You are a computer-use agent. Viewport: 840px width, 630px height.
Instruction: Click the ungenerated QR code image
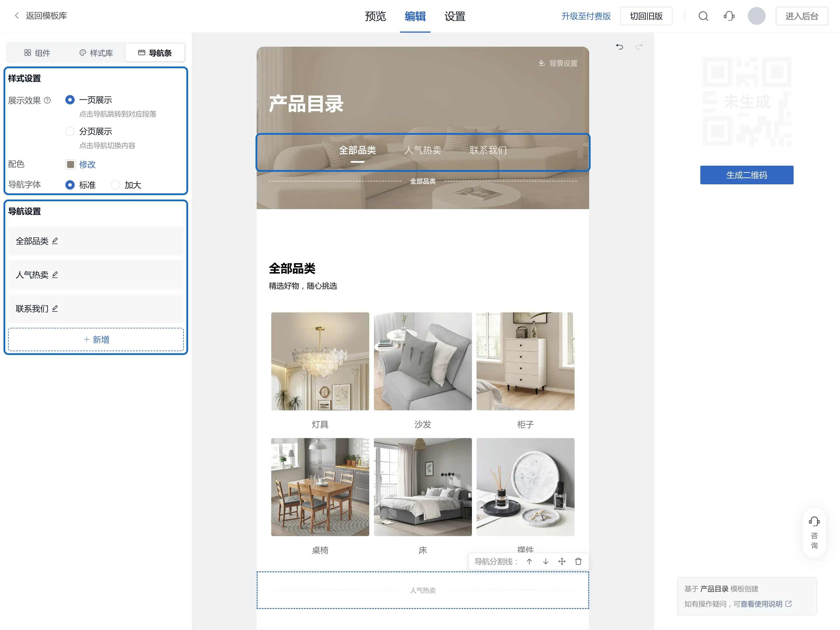747,101
